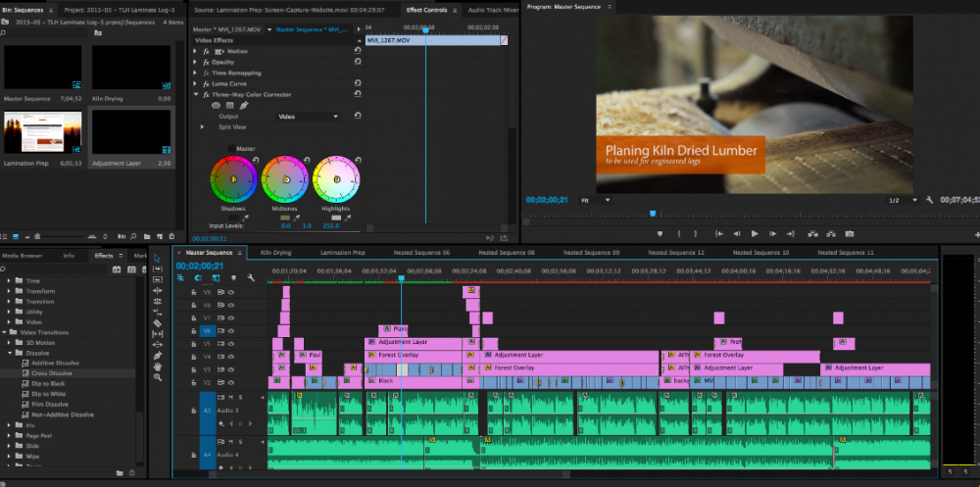Play the program monitor sequence
The image size is (980, 487).
pos(755,234)
